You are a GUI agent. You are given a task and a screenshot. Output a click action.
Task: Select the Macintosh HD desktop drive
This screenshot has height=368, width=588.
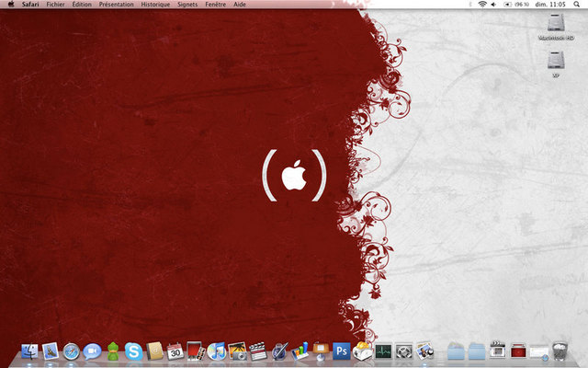point(556,27)
